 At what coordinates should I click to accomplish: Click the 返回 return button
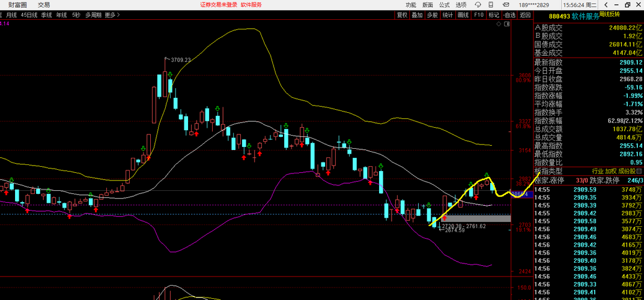click(x=525, y=15)
